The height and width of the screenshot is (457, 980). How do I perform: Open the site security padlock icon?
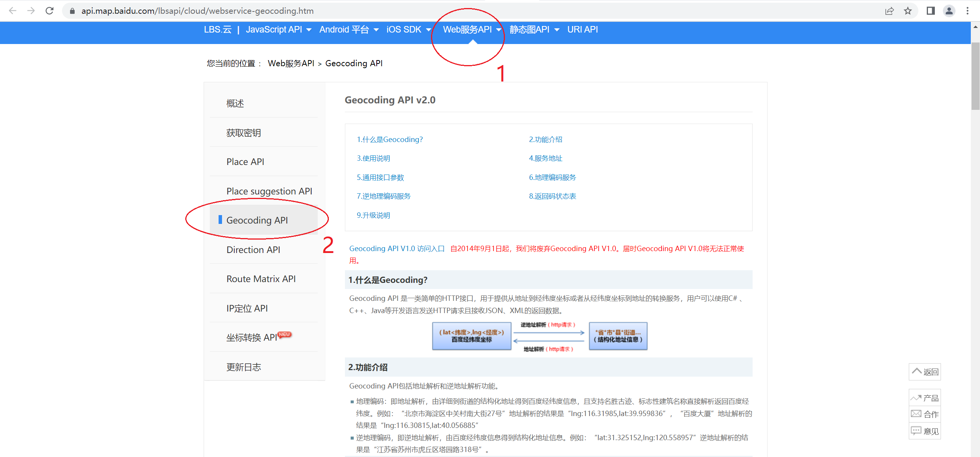[x=72, y=11]
